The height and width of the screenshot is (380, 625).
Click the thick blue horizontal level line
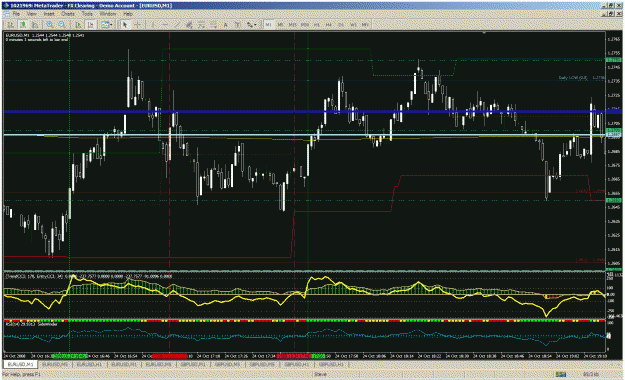[305, 112]
